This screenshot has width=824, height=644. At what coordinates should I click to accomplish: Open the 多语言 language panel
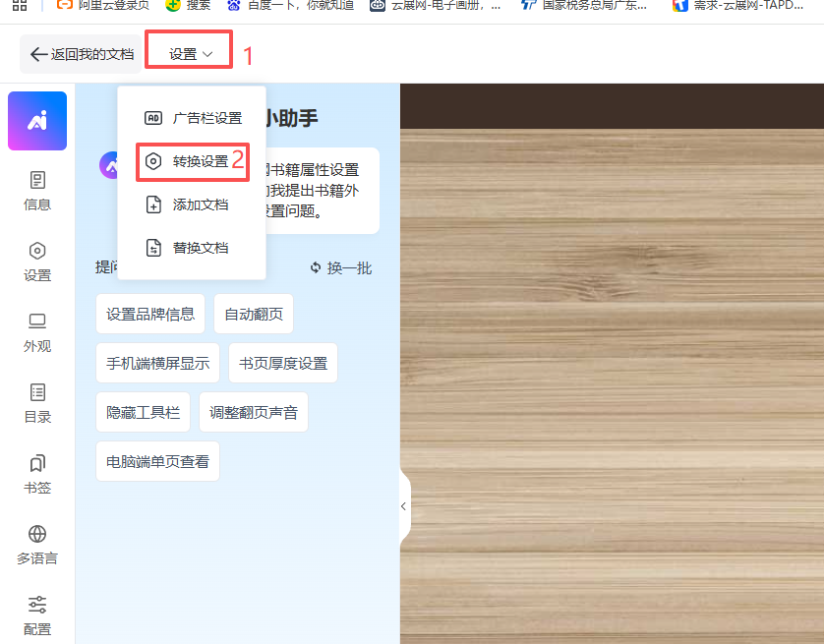pos(37,545)
